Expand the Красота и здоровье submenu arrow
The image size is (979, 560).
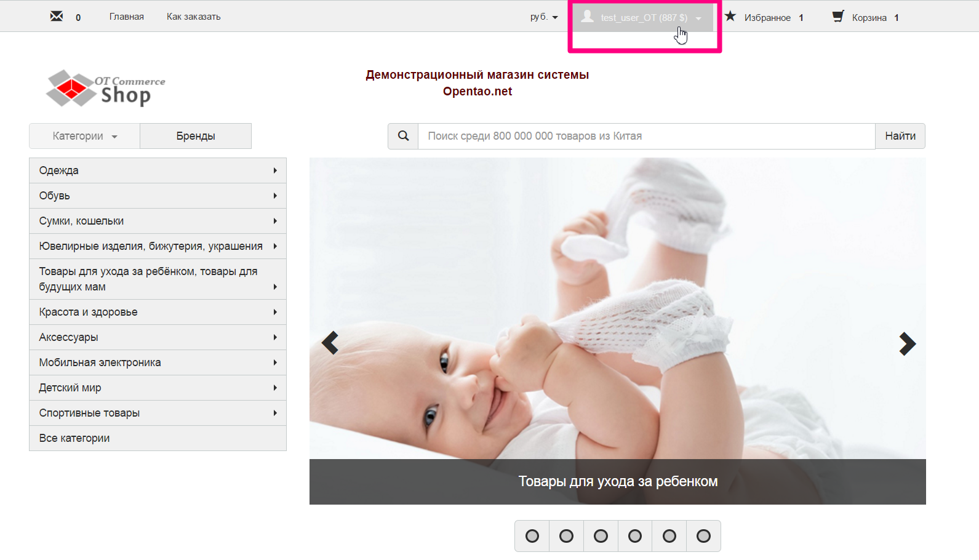pos(275,312)
